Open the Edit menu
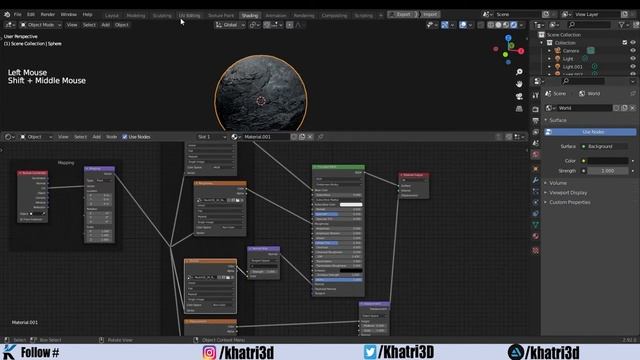Image resolution: width=640 pixels, height=360 pixels. [31, 14]
